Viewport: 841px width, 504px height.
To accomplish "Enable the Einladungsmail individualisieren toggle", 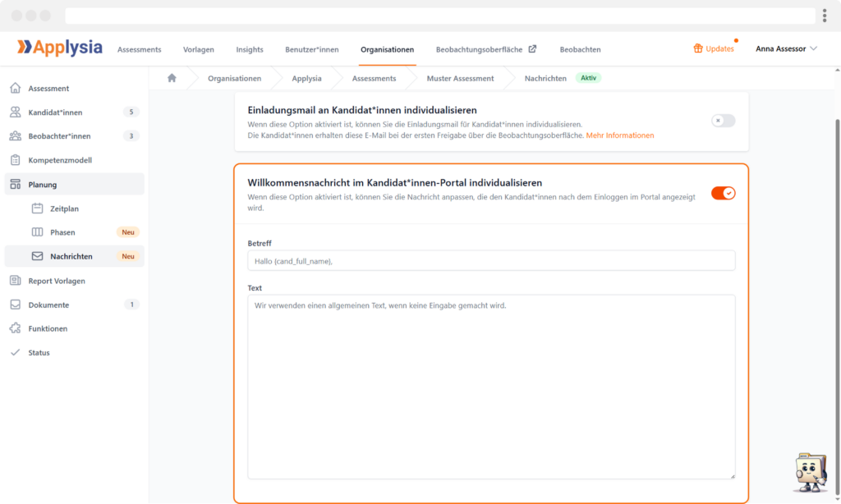I will tap(723, 121).
